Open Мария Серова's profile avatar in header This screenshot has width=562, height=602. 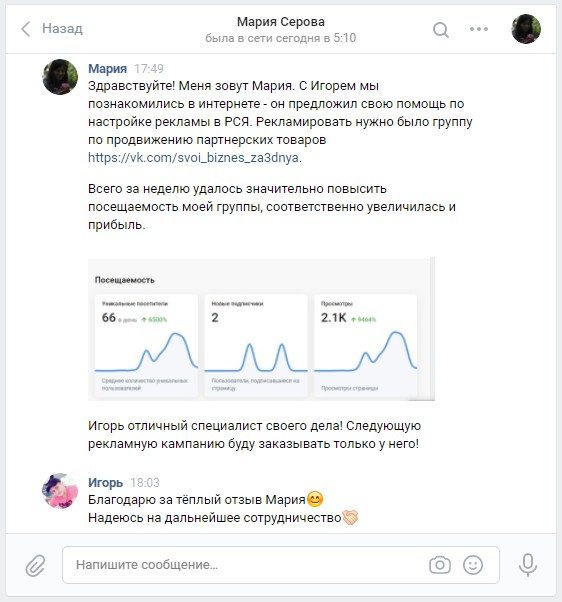pyautogui.click(x=526, y=29)
